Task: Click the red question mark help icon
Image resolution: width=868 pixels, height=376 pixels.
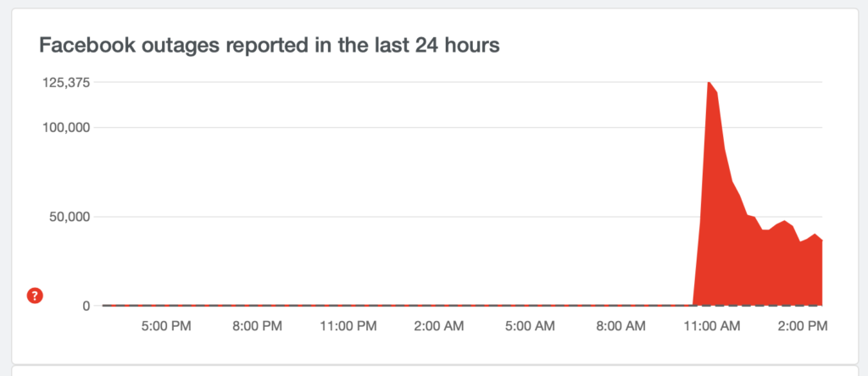Action: tap(34, 296)
